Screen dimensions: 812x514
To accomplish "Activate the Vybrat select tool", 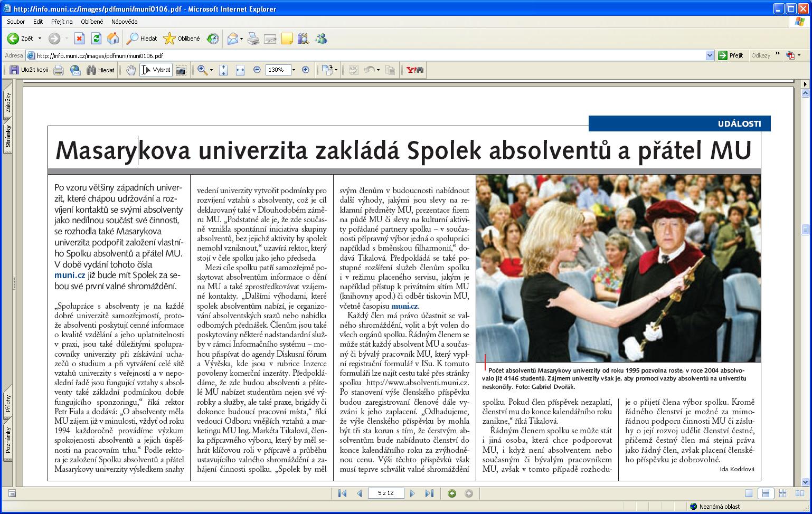I will coord(156,70).
